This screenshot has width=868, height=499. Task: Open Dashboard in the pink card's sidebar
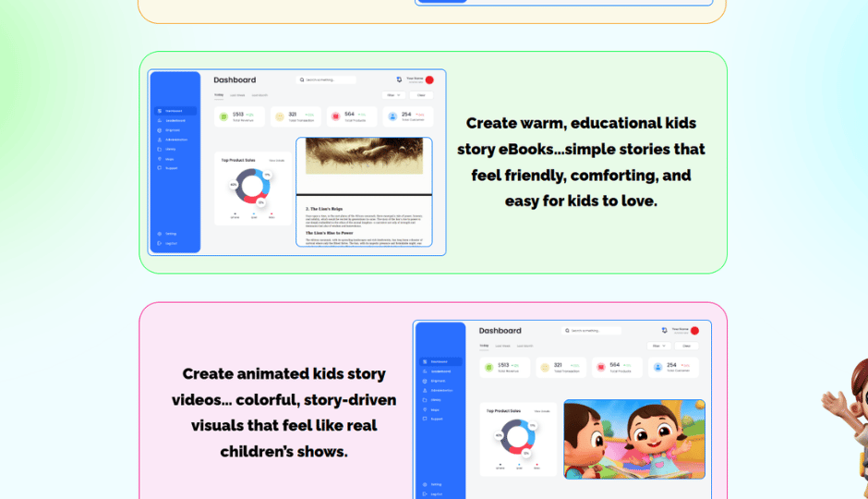(x=440, y=361)
